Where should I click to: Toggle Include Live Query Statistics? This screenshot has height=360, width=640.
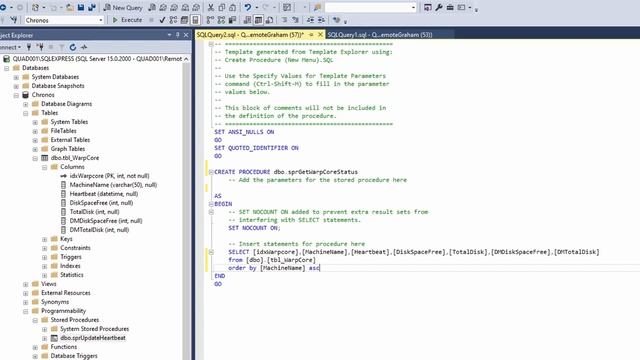click(221, 20)
